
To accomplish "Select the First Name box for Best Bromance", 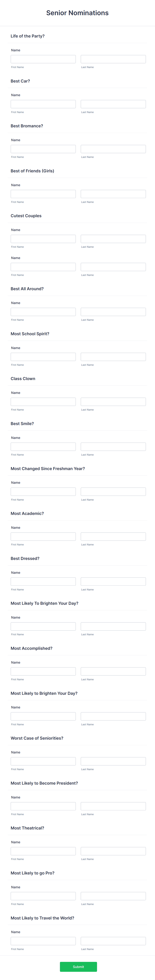I will (43, 148).
